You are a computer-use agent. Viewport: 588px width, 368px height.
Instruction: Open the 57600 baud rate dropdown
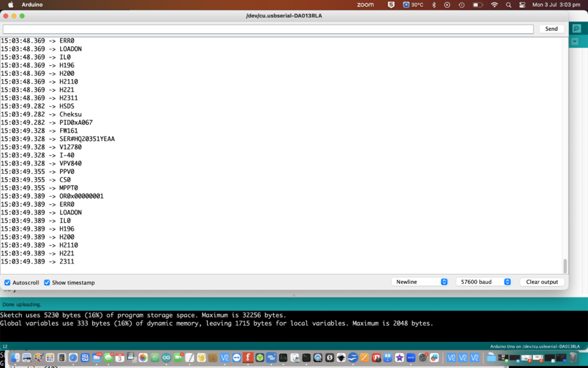click(483, 282)
